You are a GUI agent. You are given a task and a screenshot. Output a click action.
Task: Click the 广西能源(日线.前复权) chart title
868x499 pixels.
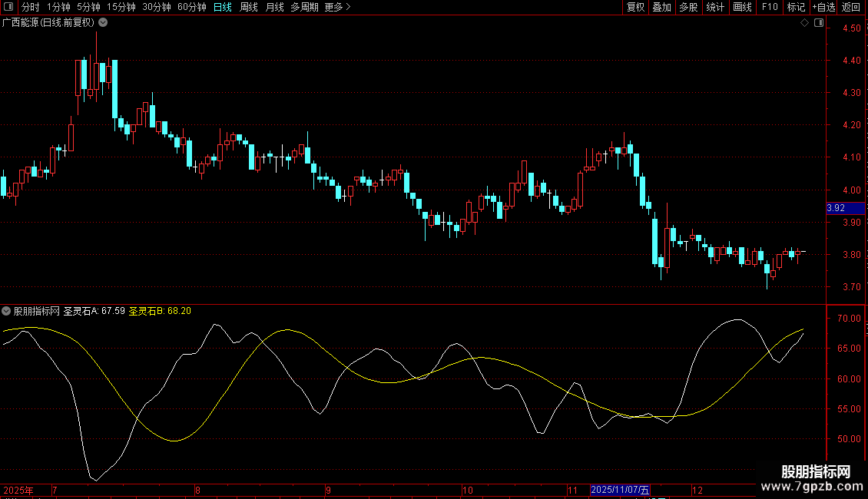coord(48,23)
